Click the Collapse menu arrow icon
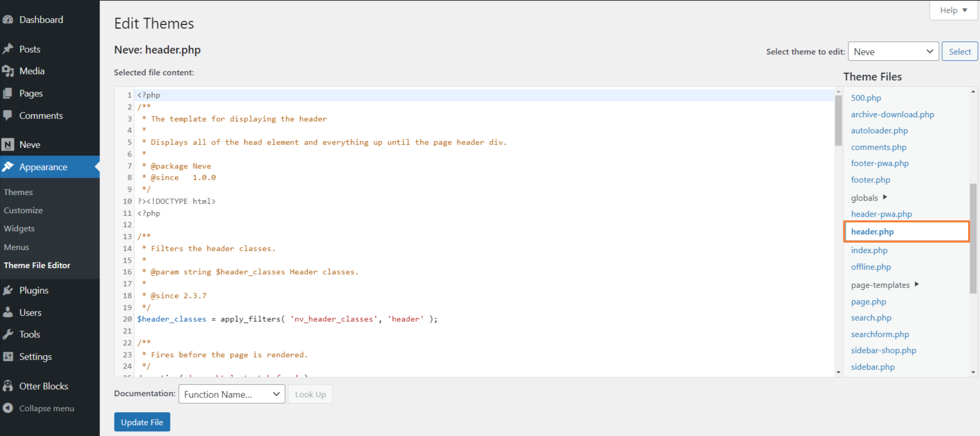Screen dimensions: 980x436 point(8,408)
